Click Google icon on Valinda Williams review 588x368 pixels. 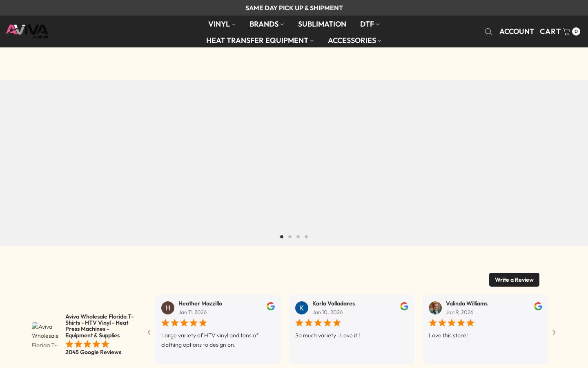point(538,306)
